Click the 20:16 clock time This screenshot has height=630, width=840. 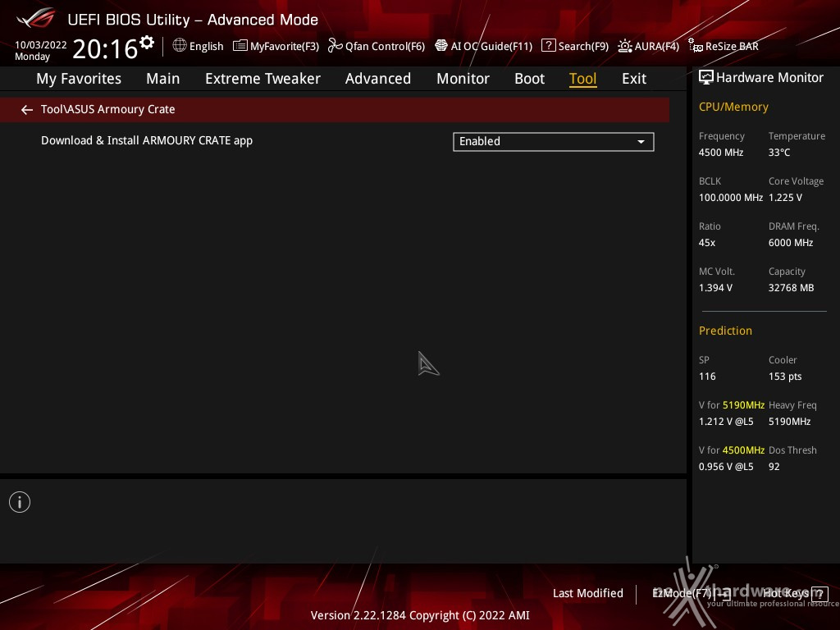tap(105, 48)
